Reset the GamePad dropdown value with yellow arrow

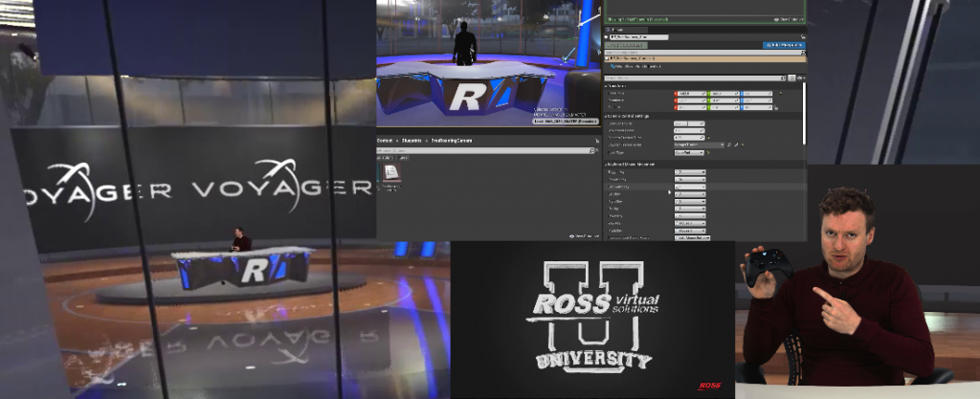[x=708, y=152]
